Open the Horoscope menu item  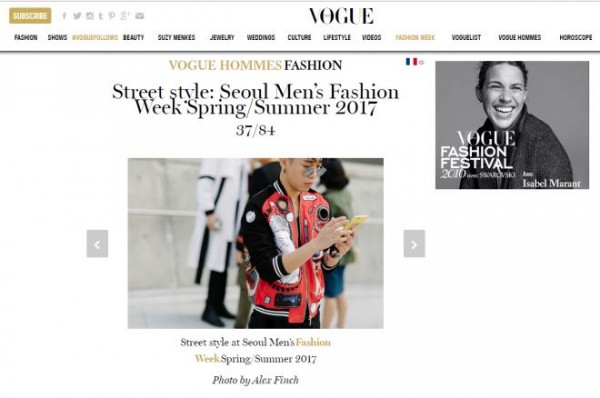[576, 38]
